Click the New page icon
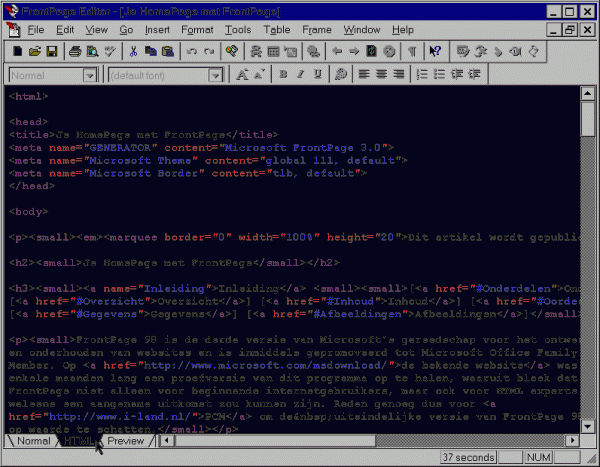This screenshot has height=467, width=600. 17,51
